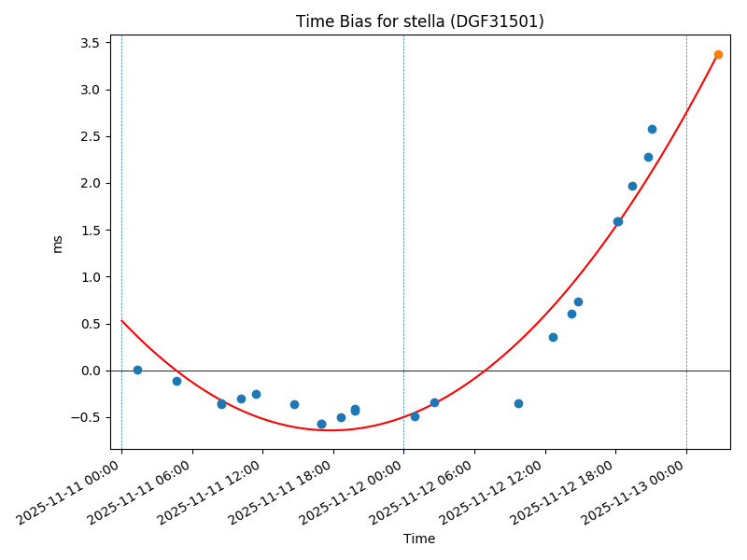Click the orange data point on the curve
This screenshot has height=560, width=747.
pyautogui.click(x=718, y=54)
